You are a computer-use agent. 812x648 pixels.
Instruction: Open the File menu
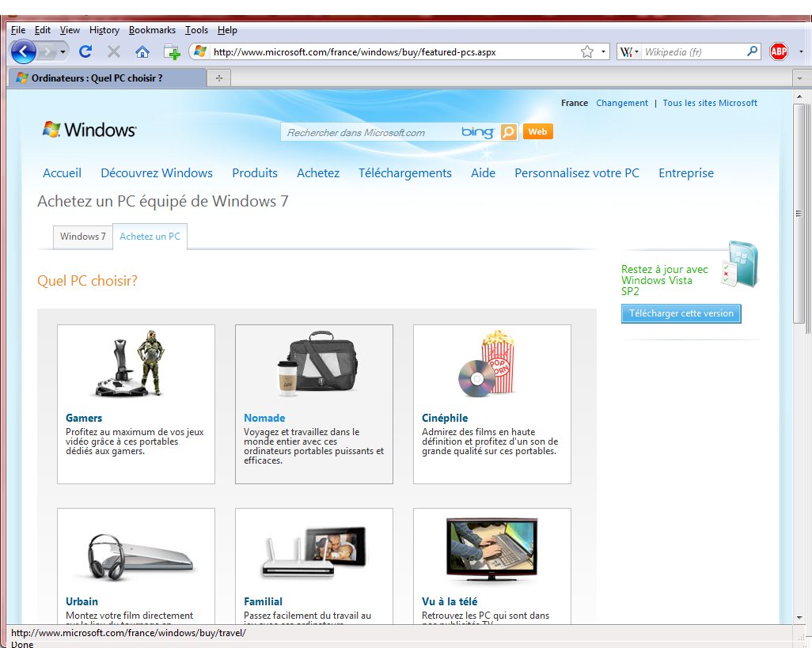(x=18, y=30)
